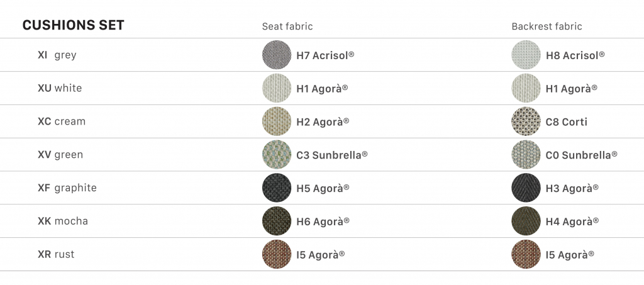This screenshot has height=285, width=644.
Task: Select the H2 Agorà seat fabric swatch
Action: [x=277, y=121]
